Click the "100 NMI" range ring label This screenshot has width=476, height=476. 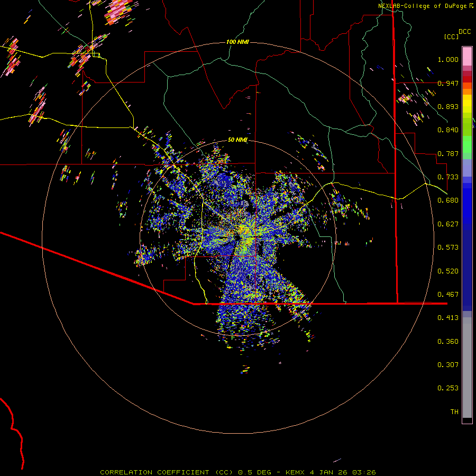point(237,42)
